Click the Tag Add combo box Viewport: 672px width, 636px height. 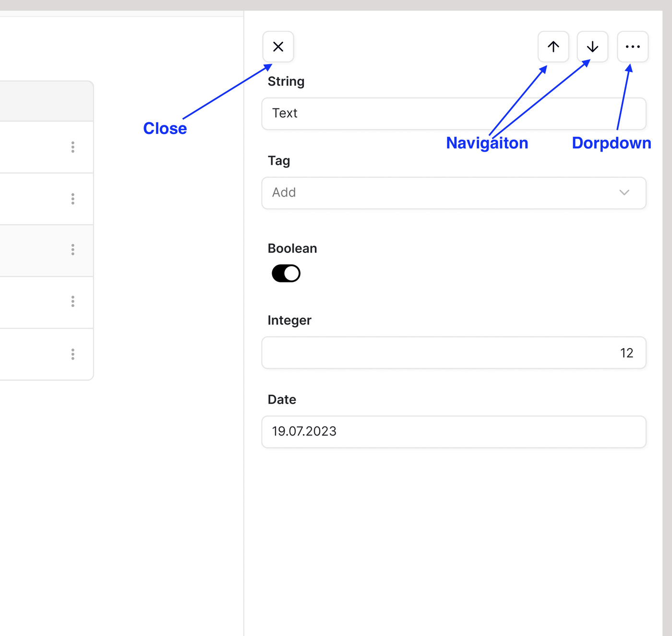coord(432,193)
